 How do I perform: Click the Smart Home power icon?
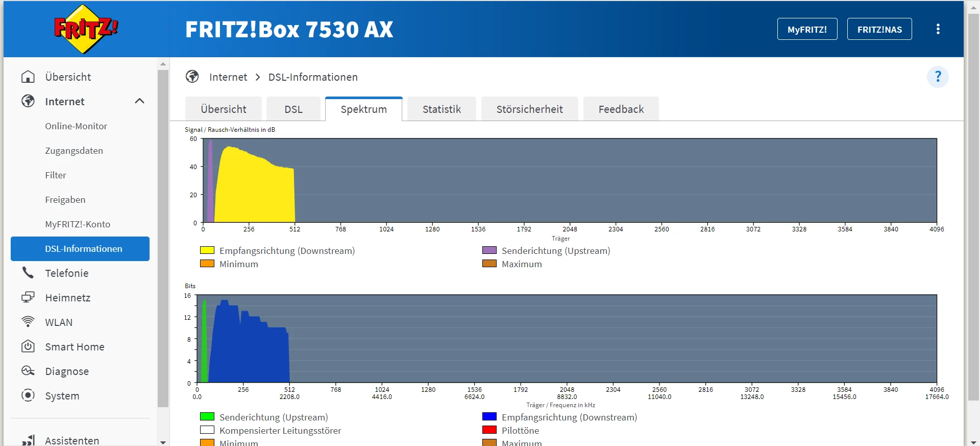(x=28, y=346)
